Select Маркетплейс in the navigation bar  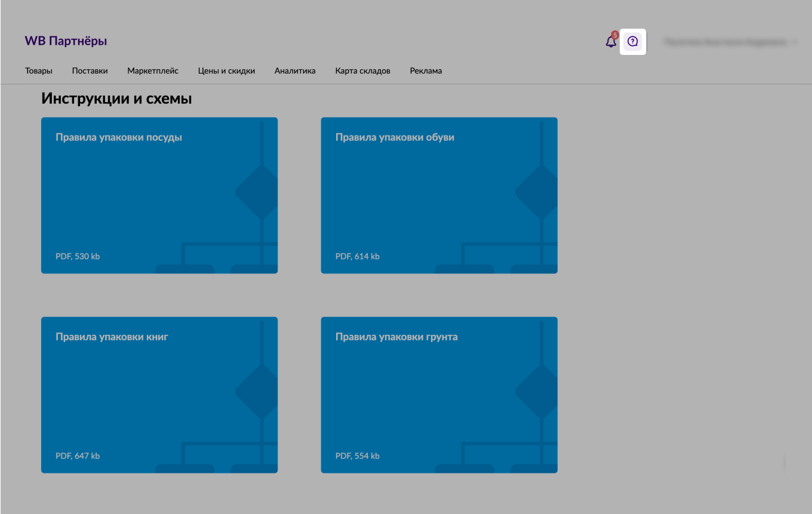(x=153, y=71)
